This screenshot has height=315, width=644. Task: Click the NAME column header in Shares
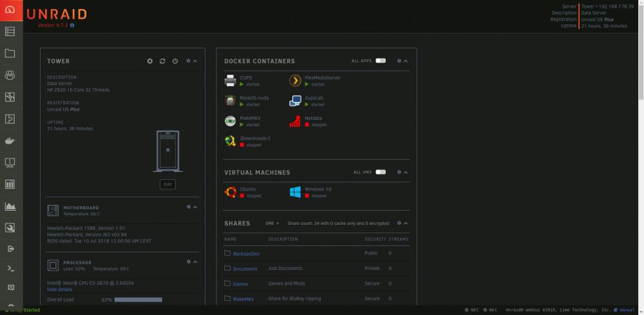231,239
